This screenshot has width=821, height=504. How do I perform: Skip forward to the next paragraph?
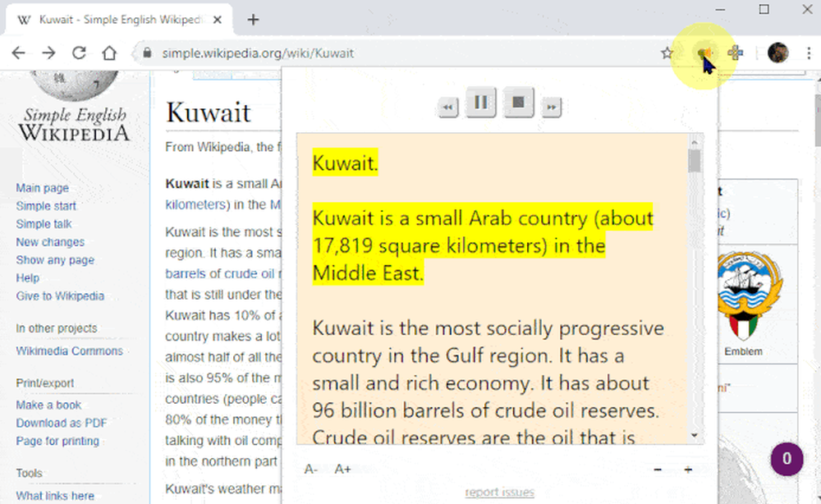(x=552, y=108)
